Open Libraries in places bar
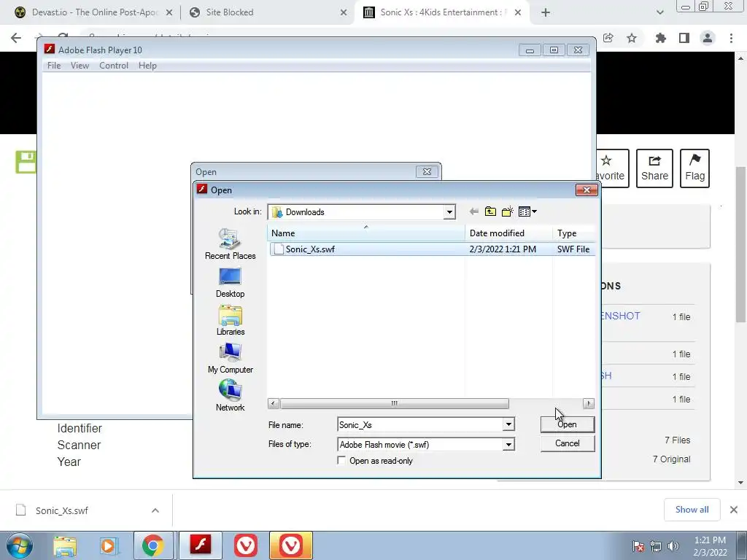 coord(230,321)
